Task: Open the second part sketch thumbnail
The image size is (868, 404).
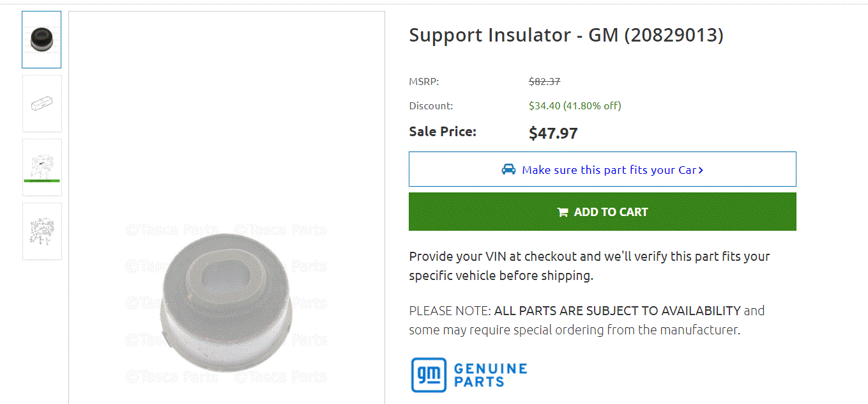Action: click(42, 104)
